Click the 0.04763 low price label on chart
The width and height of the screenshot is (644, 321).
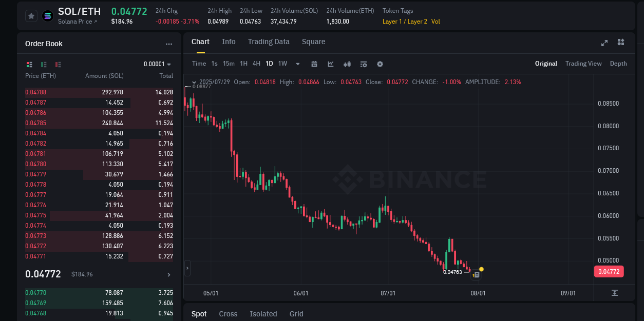pyautogui.click(x=453, y=272)
